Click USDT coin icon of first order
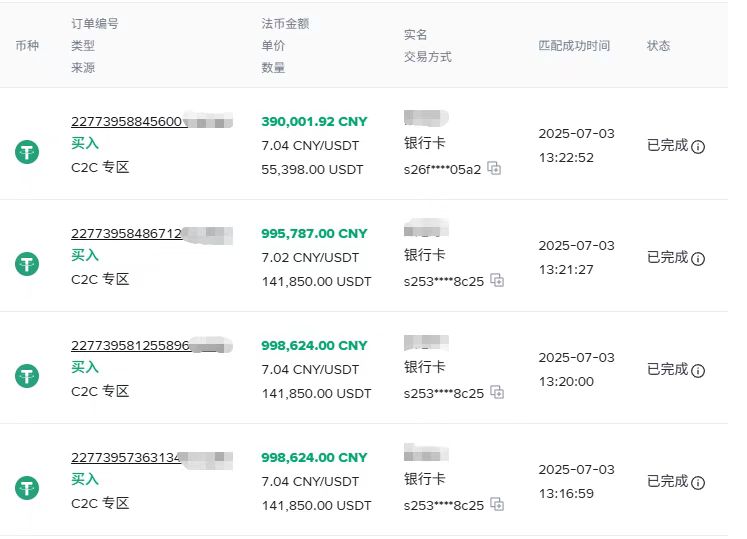 pyautogui.click(x=27, y=152)
